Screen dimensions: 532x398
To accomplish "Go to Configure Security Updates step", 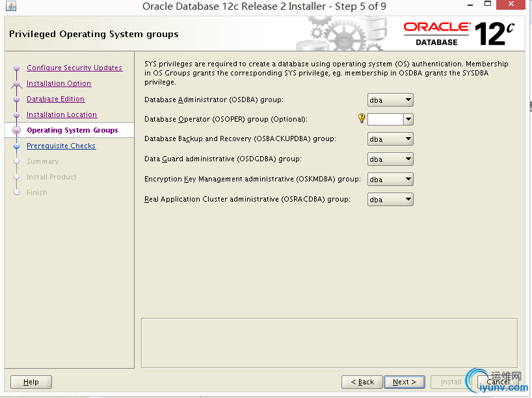I will [74, 68].
